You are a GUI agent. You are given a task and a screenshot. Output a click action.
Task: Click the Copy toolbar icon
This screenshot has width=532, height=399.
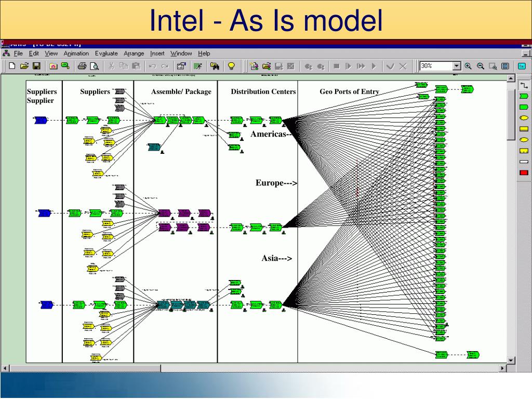(124, 66)
